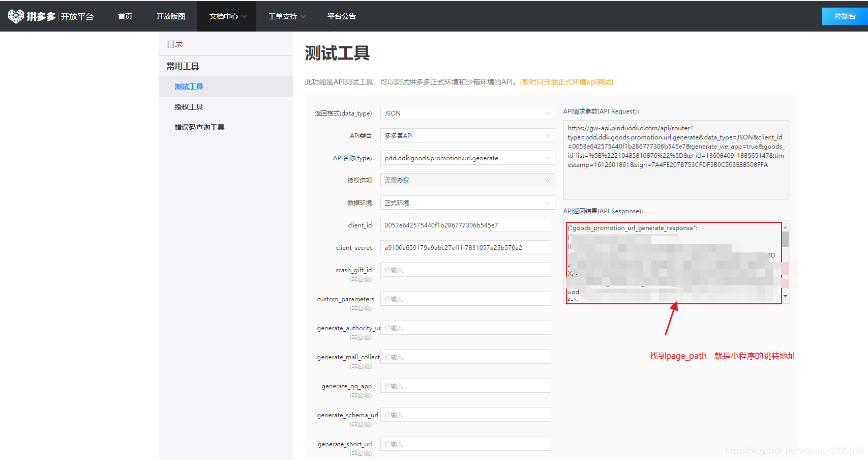Select 常用工具 in the sidebar

[x=183, y=66]
